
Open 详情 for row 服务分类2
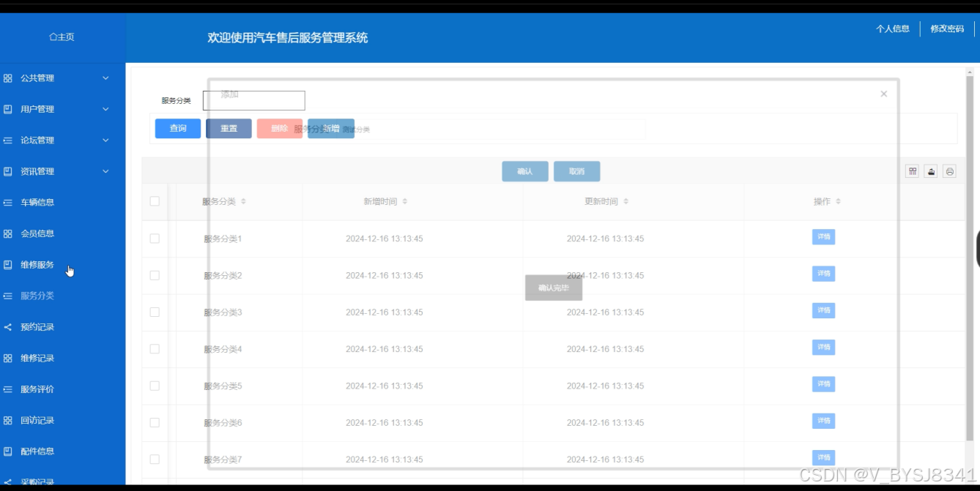click(x=823, y=274)
